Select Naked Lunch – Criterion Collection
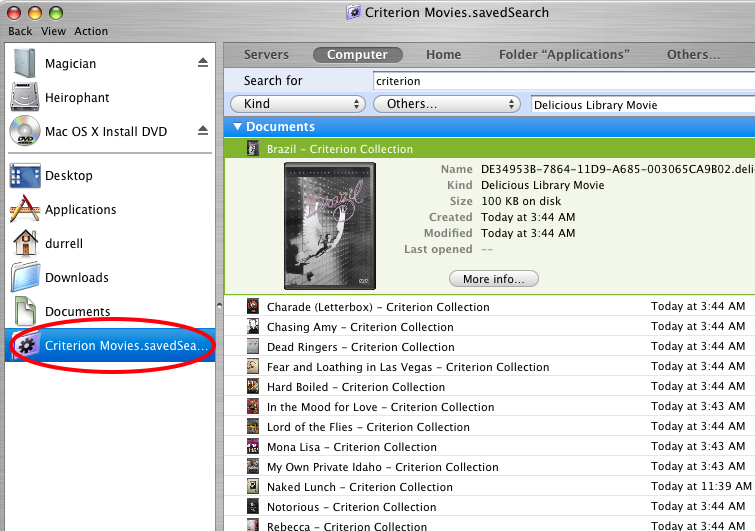 point(360,487)
